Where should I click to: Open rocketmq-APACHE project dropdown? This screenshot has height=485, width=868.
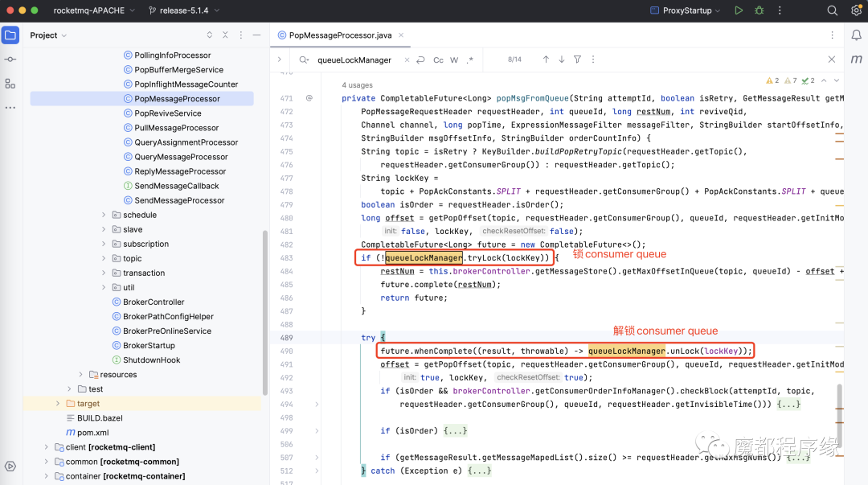(93, 10)
